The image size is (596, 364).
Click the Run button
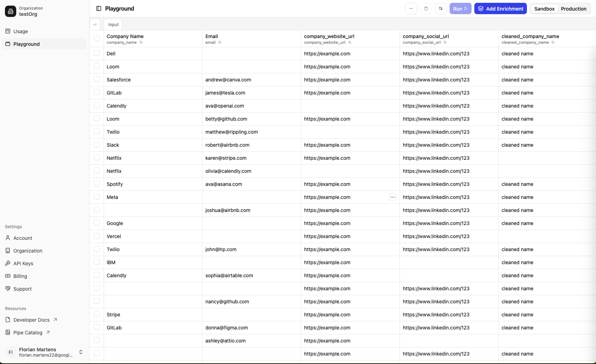click(460, 8)
